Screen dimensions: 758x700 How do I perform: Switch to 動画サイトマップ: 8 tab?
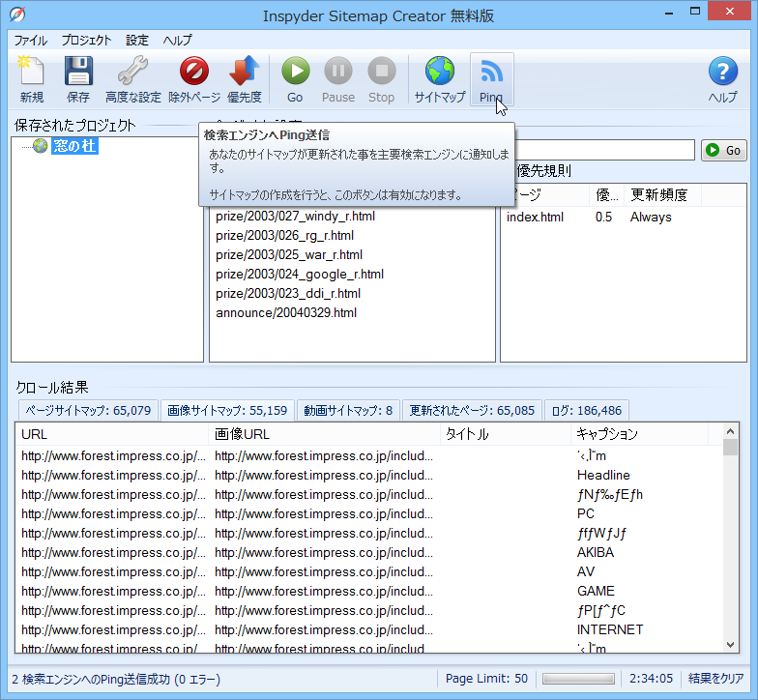coord(348,410)
